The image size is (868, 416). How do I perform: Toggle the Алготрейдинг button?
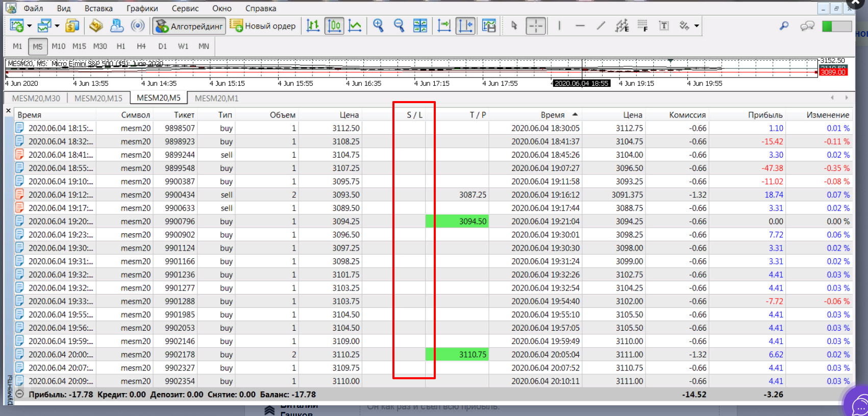[189, 26]
